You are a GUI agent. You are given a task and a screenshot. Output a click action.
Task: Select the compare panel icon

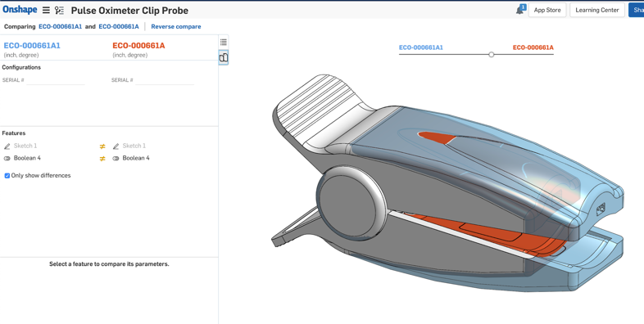pyautogui.click(x=224, y=57)
